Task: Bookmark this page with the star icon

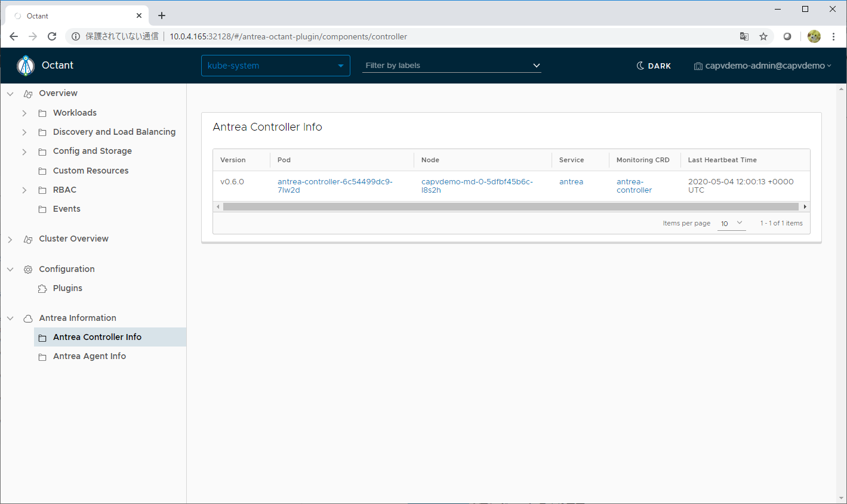Action: [763, 36]
